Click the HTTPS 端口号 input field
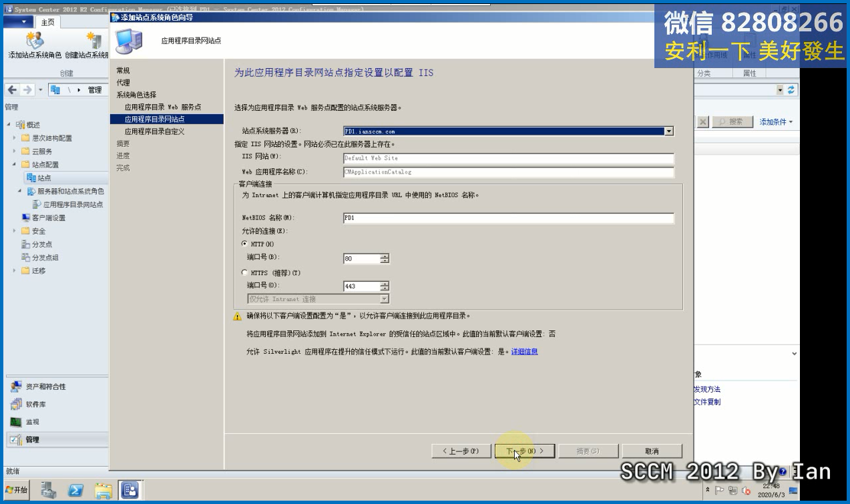The image size is (850, 504). [x=361, y=286]
